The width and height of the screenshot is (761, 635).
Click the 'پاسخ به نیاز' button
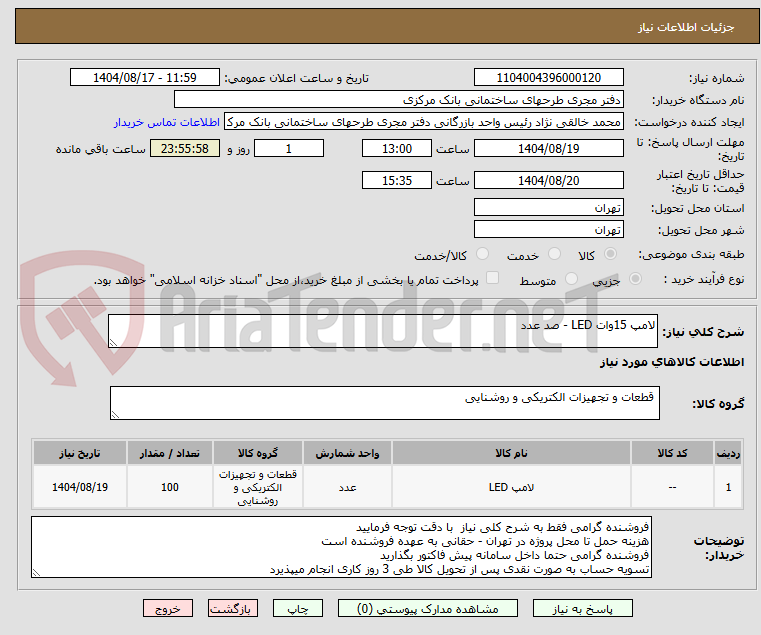point(582,608)
